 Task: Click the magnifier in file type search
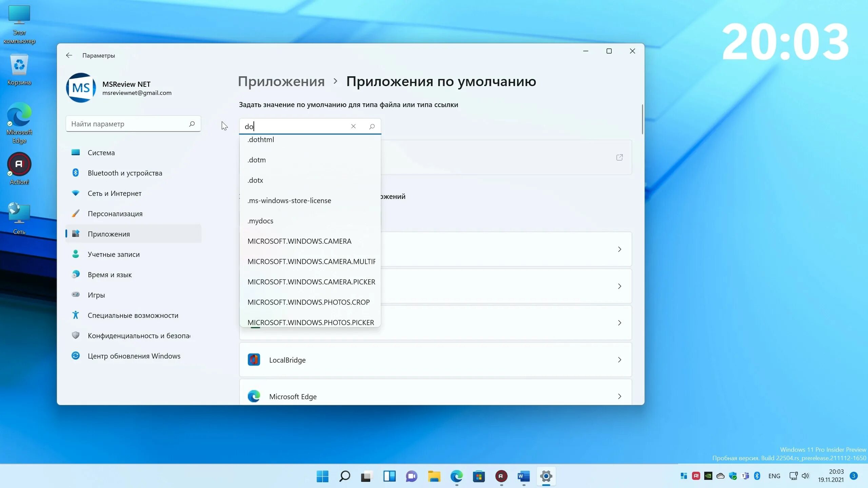tap(372, 126)
